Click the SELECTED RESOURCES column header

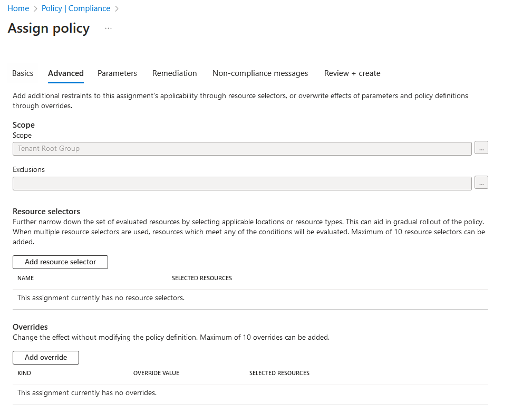(202, 278)
